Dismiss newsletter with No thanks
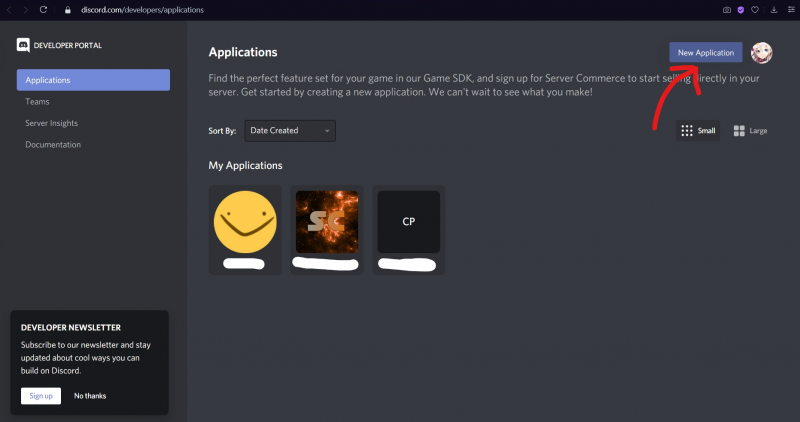Viewport: 800px width, 422px height. (90, 396)
